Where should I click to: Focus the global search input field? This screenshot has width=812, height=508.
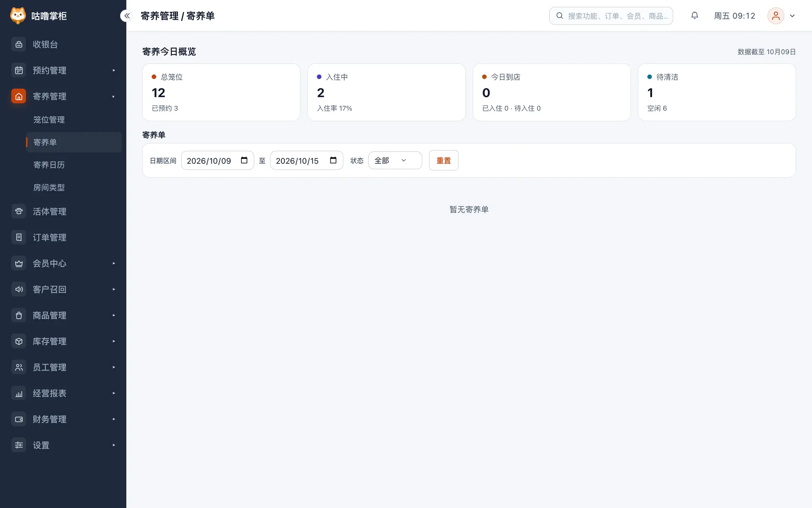tap(611, 16)
